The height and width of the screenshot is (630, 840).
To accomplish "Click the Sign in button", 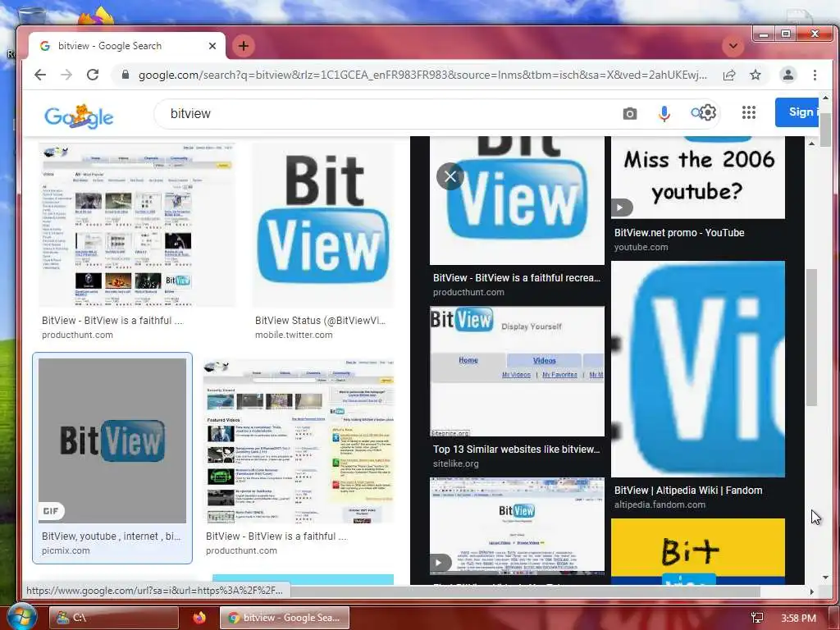I will pyautogui.click(x=797, y=112).
